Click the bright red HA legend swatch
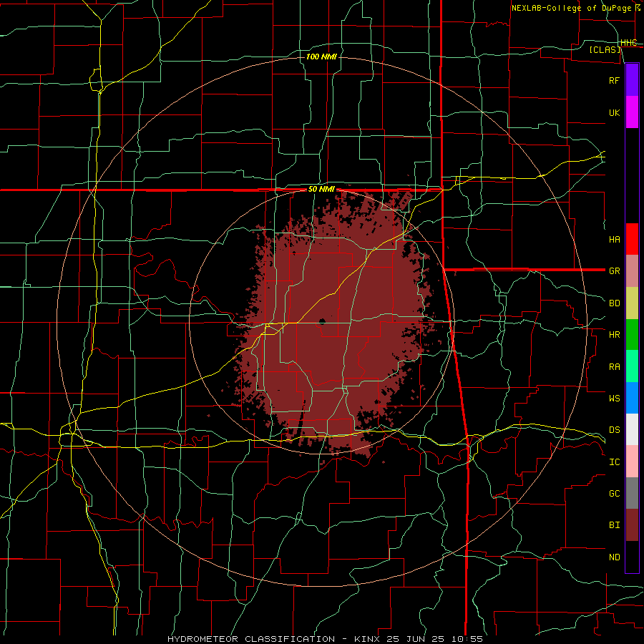This screenshot has width=644, height=644. [x=632, y=239]
